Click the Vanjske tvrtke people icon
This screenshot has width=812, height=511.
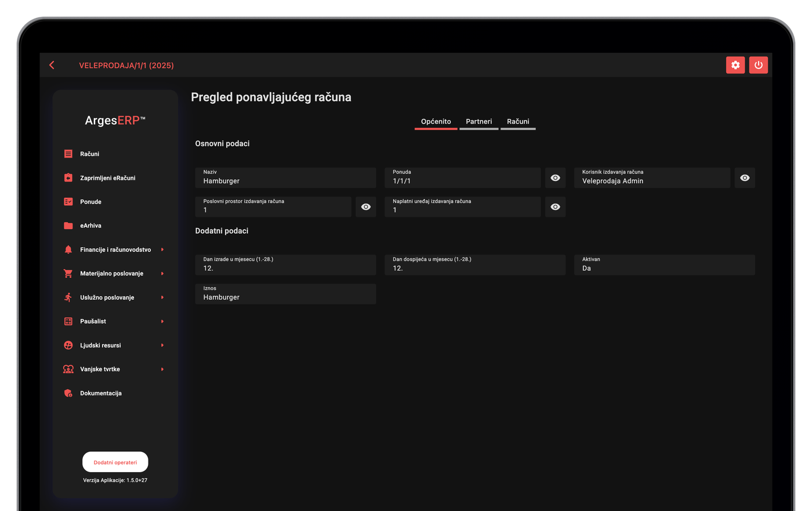point(68,369)
